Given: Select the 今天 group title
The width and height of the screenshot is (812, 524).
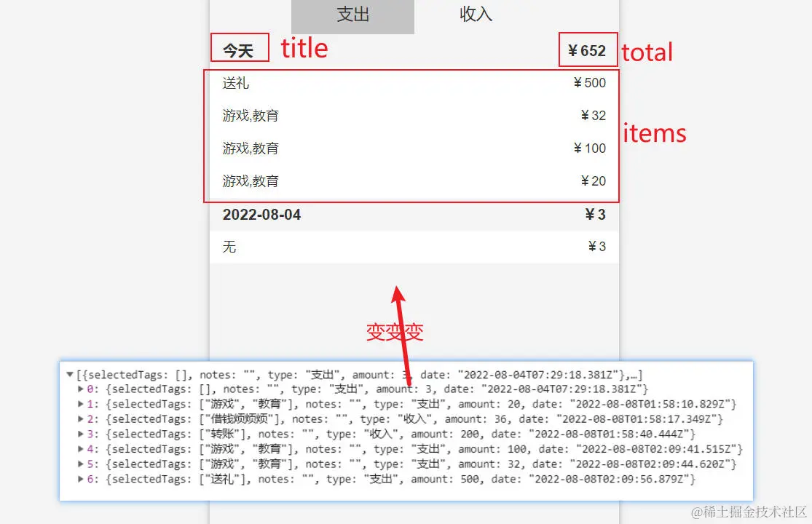Looking at the screenshot, I should [237, 51].
